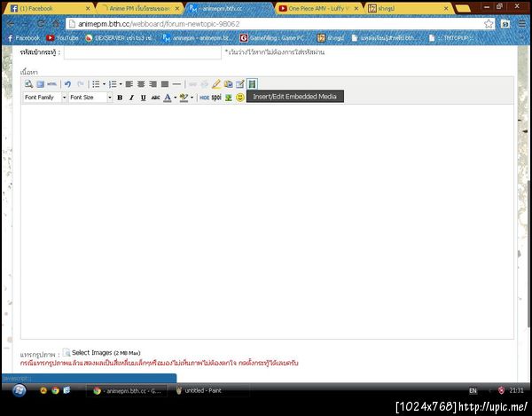Click the unlink icon
The image size is (532, 416).
pyautogui.click(x=205, y=84)
